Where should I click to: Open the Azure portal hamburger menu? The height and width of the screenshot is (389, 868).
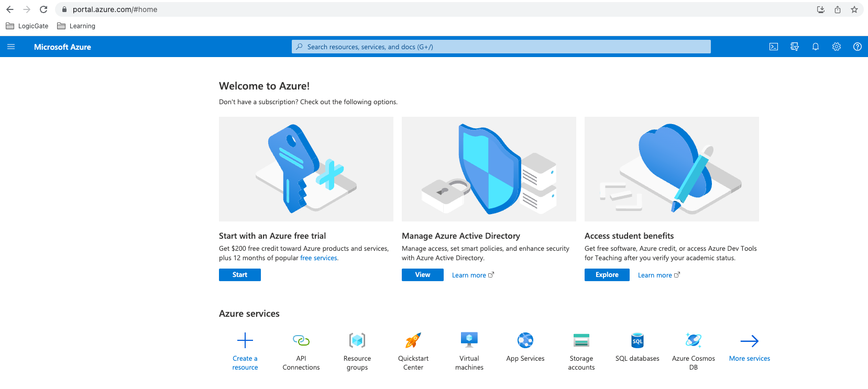tap(11, 47)
